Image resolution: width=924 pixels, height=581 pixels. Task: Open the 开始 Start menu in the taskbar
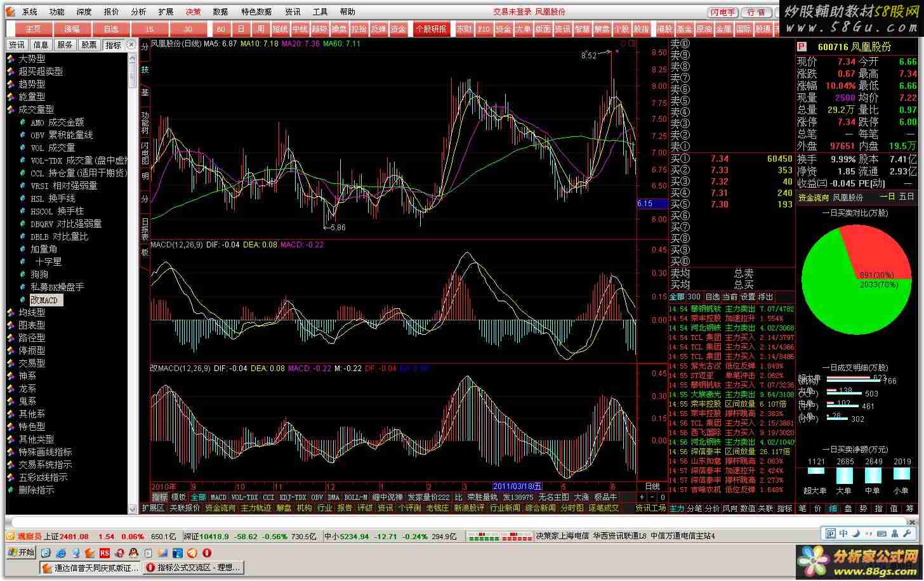pos(22,552)
